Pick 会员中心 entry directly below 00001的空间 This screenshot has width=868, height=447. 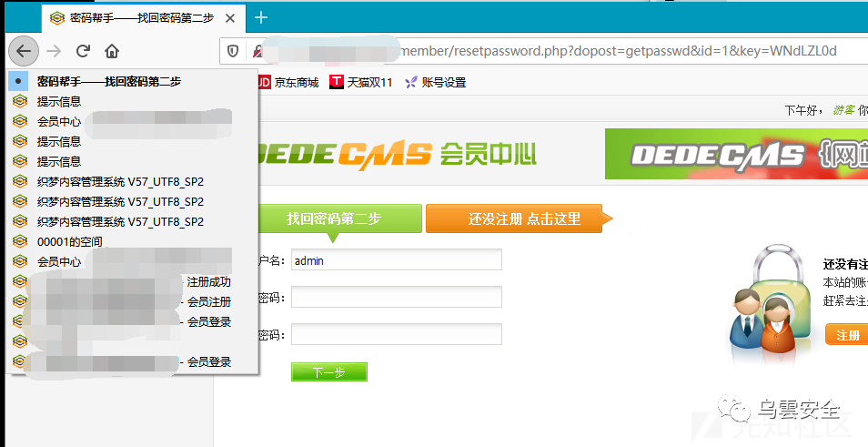pos(132,261)
